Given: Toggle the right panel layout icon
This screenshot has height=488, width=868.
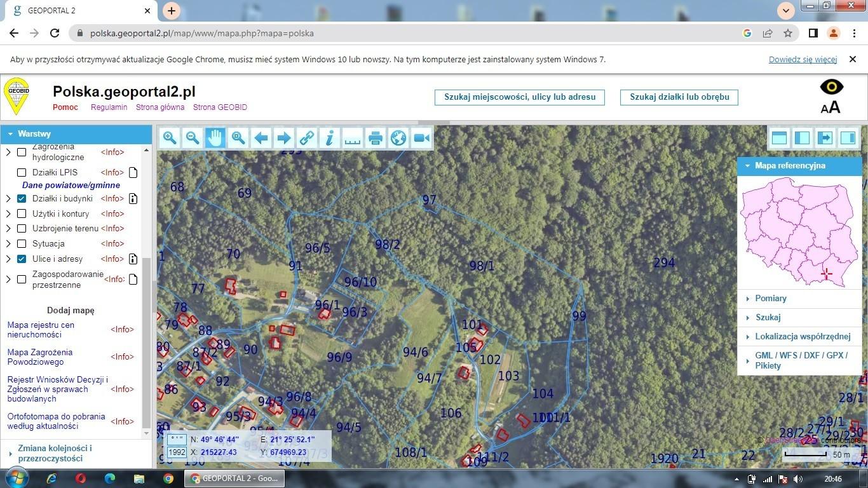Looking at the screenshot, I should pyautogui.click(x=848, y=138).
